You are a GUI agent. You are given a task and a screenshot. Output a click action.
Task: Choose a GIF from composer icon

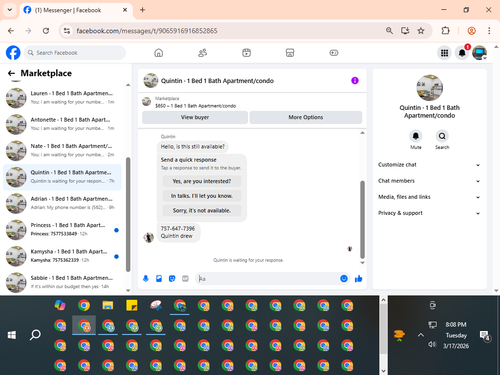coord(185,279)
